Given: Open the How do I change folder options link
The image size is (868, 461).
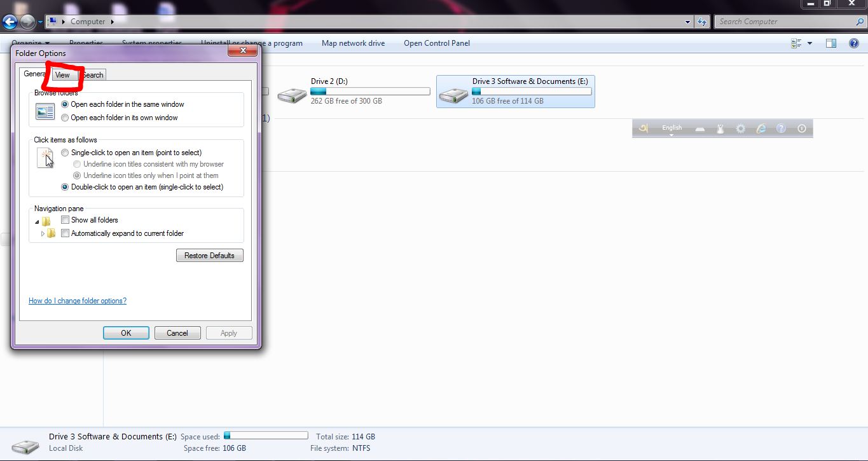Looking at the screenshot, I should point(78,300).
